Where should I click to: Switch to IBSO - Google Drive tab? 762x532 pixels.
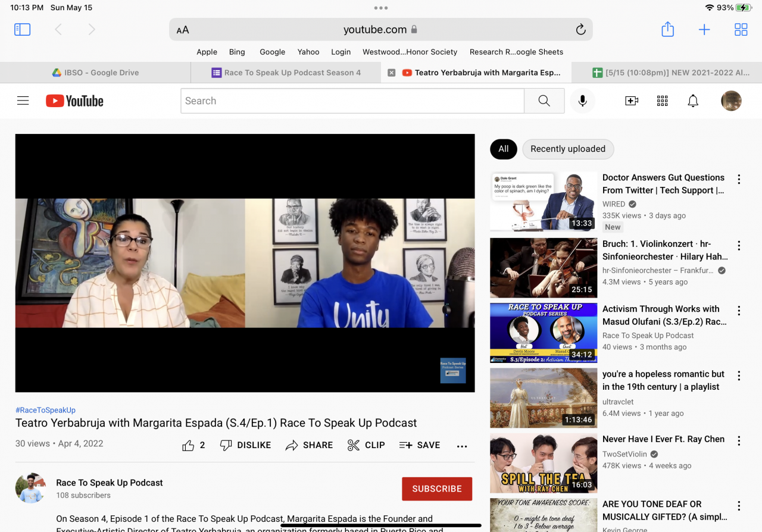click(x=95, y=73)
